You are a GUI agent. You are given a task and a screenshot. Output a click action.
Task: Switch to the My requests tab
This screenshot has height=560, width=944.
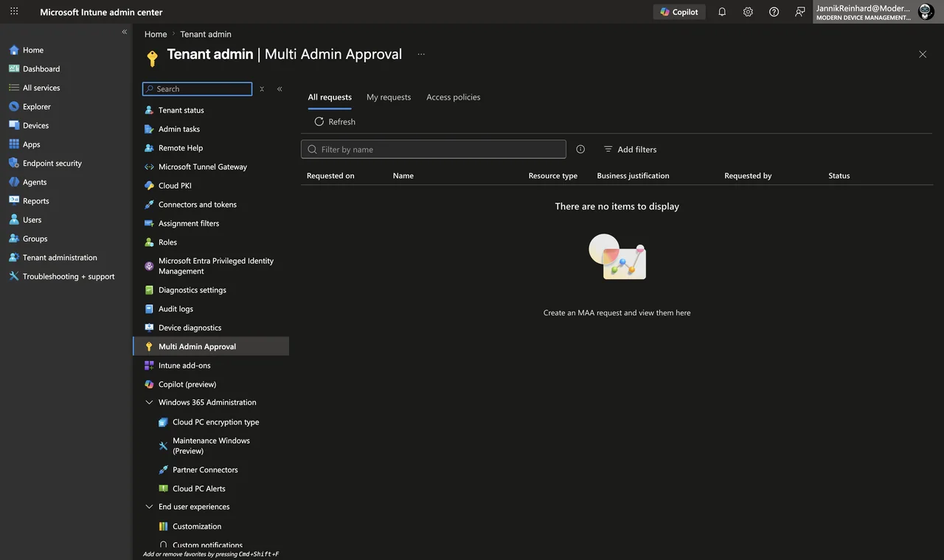coord(389,97)
